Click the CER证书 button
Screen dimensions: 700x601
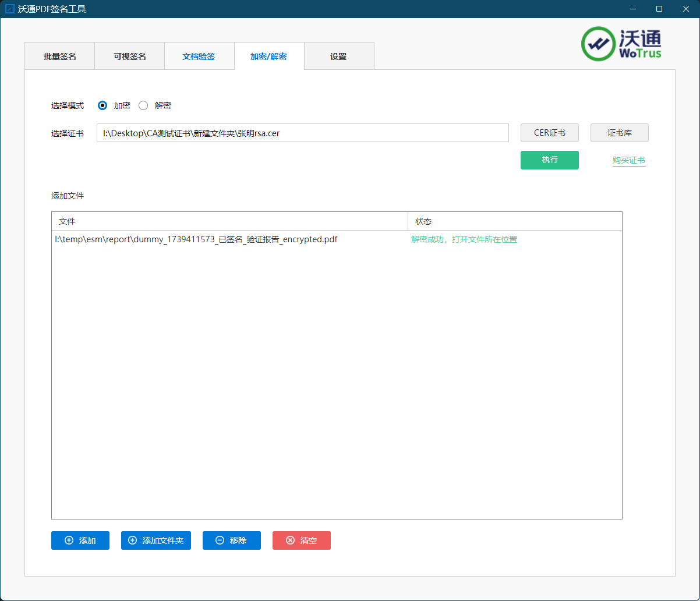(x=549, y=133)
